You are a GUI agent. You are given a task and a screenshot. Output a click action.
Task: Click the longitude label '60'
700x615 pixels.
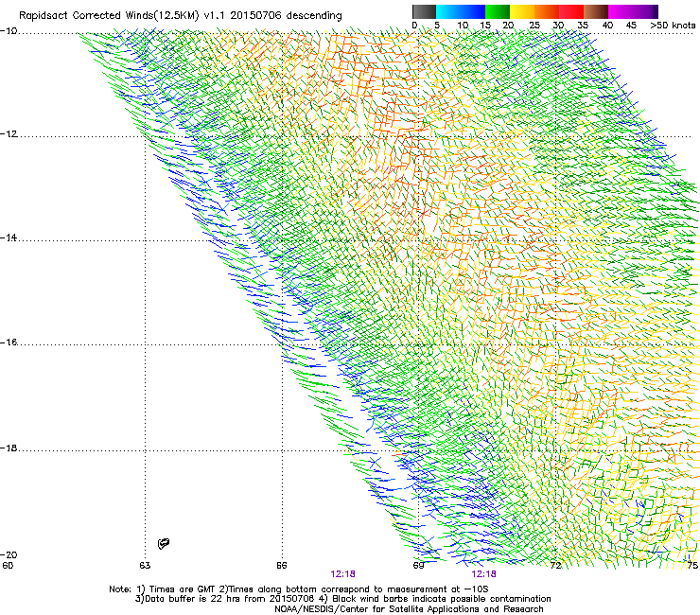click(8, 565)
